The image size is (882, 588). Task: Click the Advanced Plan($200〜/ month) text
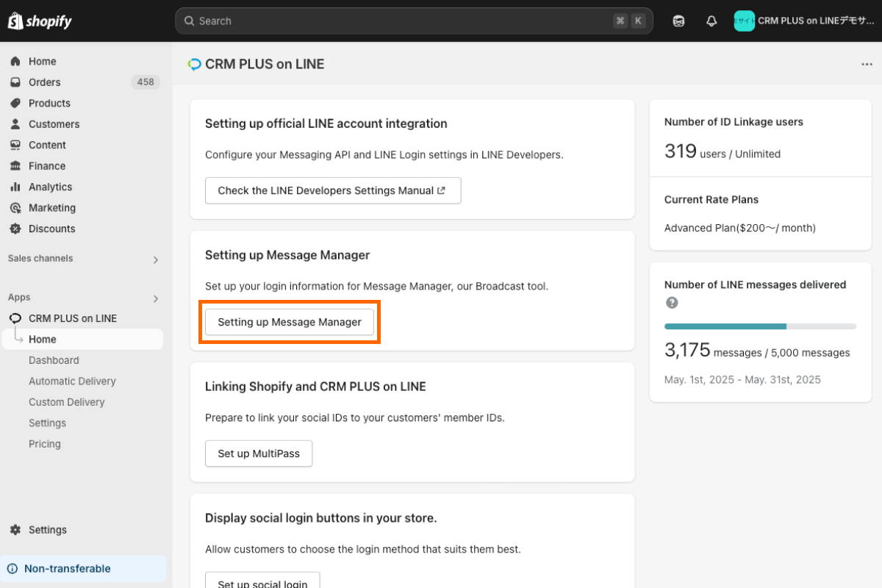pos(740,228)
